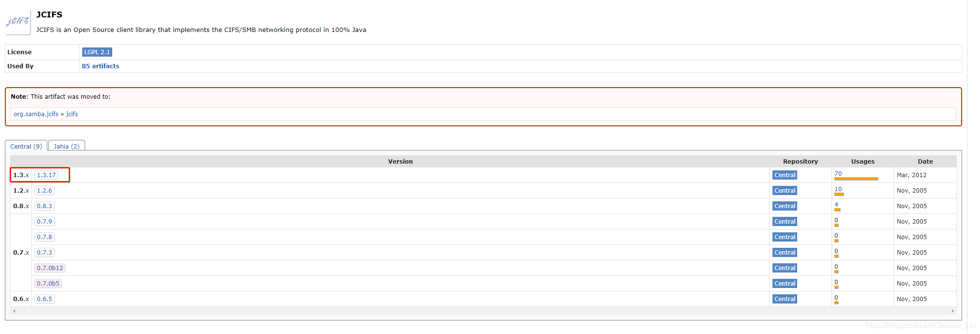Click the Date column header
This screenshot has height=334, width=980.
[x=925, y=161]
